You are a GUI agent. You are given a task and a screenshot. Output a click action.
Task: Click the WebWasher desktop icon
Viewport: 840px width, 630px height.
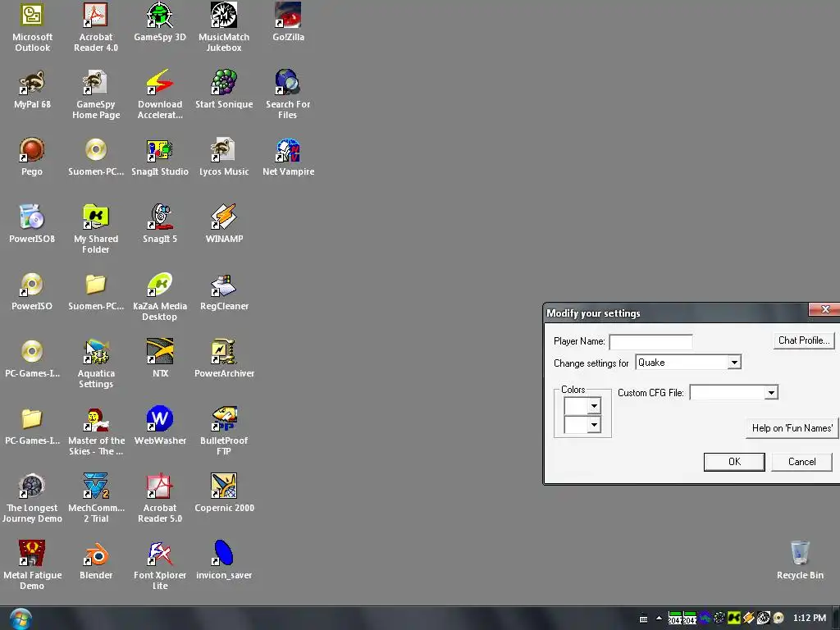(160, 419)
